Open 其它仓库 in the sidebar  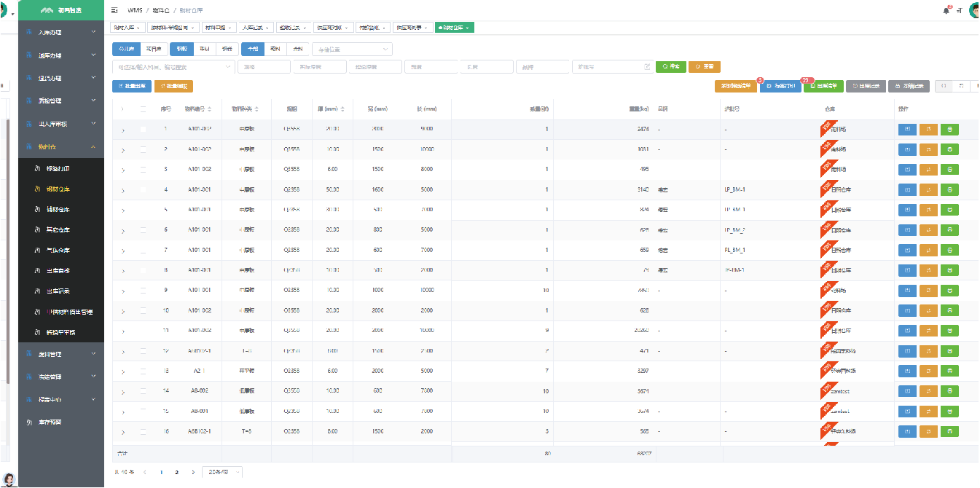point(61,230)
